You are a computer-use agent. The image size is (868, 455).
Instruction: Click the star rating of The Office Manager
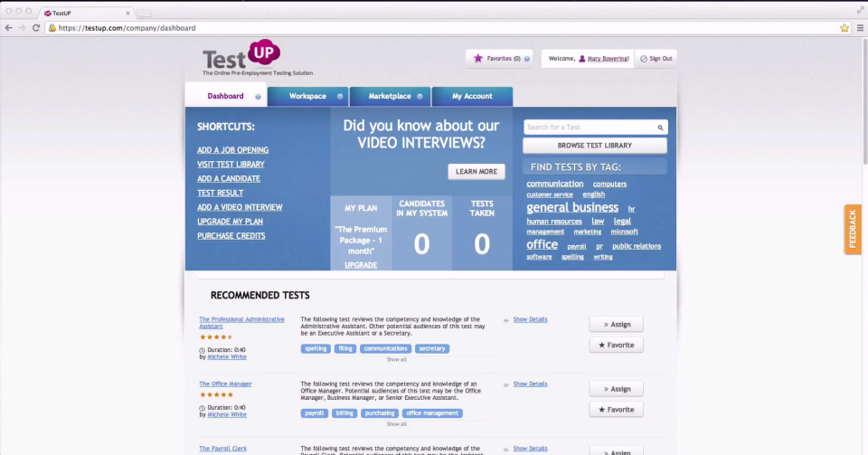[x=216, y=394]
